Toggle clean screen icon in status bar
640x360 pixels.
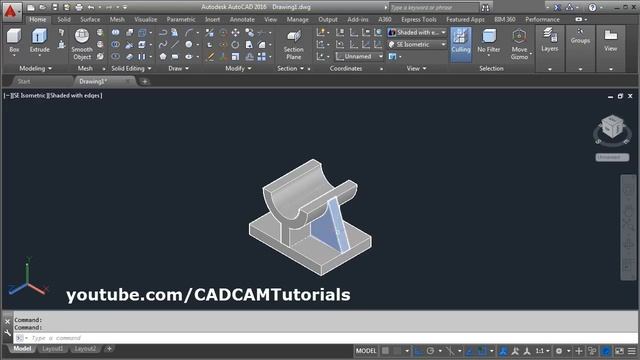pos(619,351)
